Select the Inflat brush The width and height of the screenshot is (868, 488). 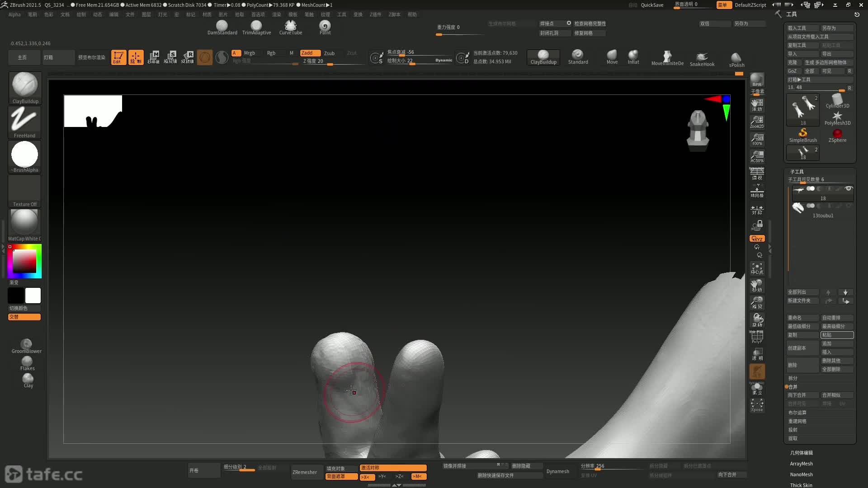(633, 57)
